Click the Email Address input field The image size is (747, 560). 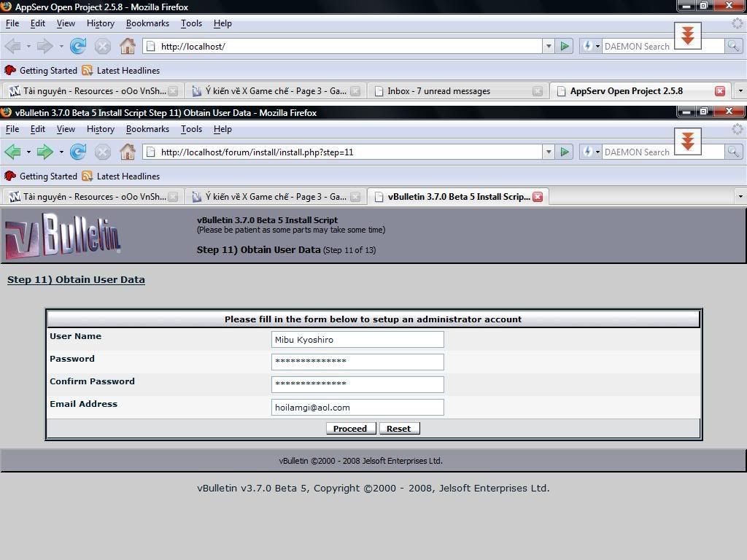click(357, 407)
